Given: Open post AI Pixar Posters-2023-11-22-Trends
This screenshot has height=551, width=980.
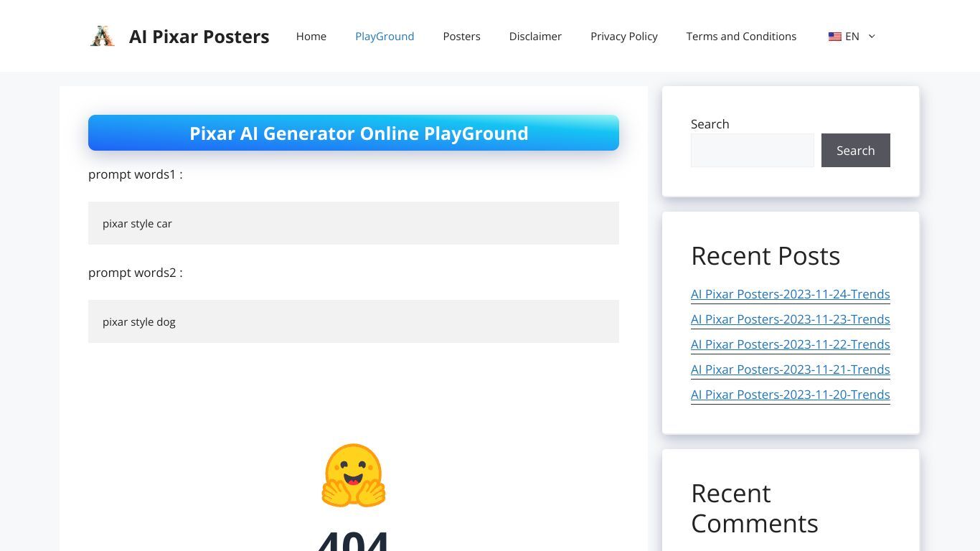Looking at the screenshot, I should click(791, 344).
